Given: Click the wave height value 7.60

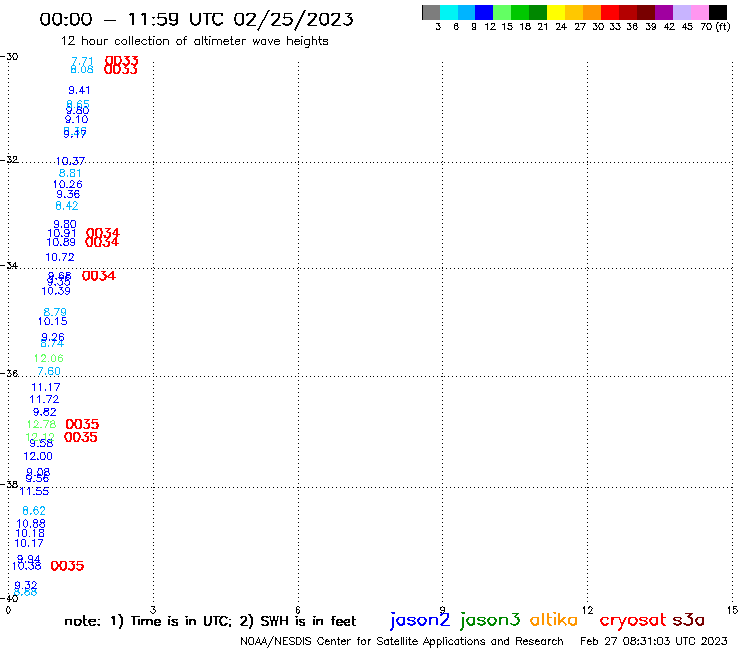Looking at the screenshot, I should click(x=49, y=371).
